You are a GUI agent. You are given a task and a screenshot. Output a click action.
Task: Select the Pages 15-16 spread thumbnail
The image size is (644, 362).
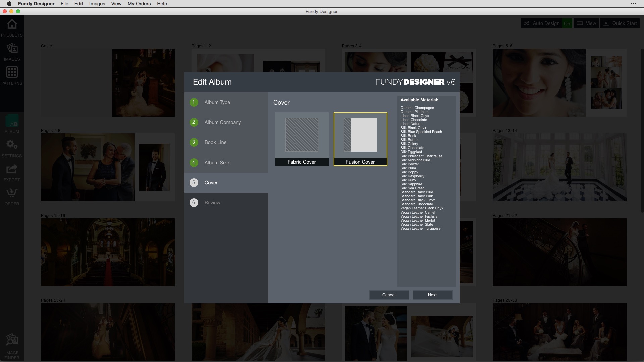(108, 252)
